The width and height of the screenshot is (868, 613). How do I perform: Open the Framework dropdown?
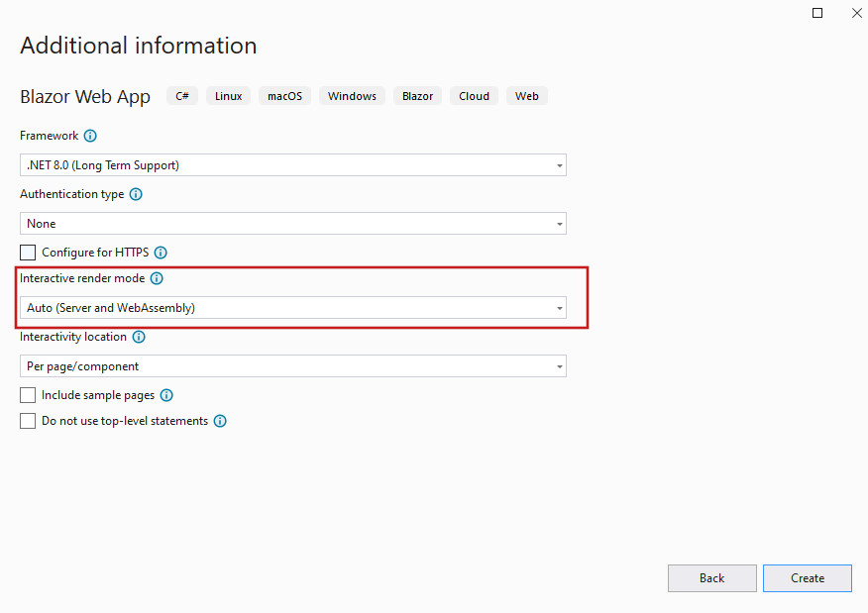[x=293, y=165]
